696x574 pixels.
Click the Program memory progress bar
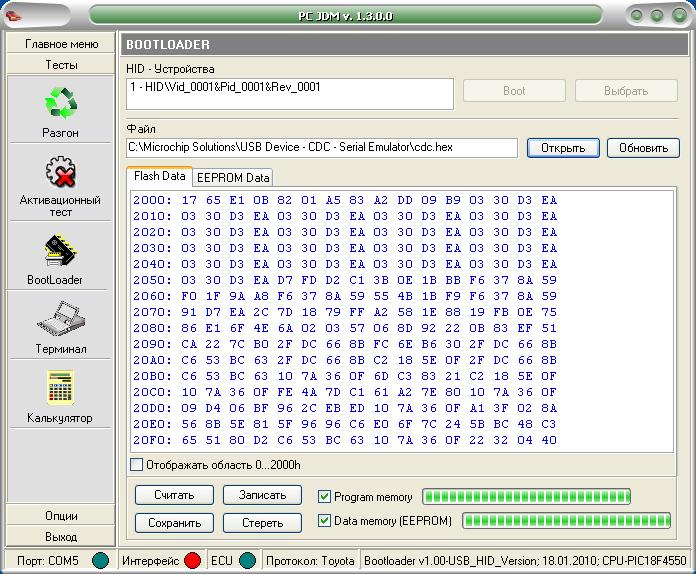pyautogui.click(x=547, y=497)
